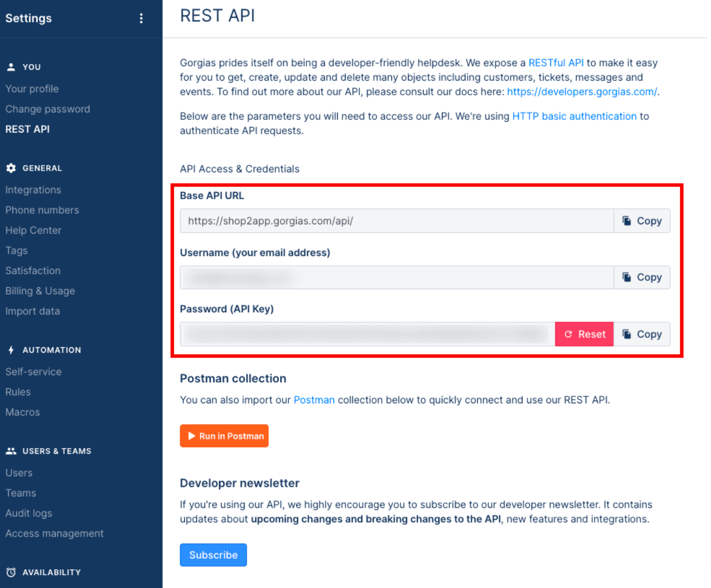Open Rules settings
Viewport: 711px width, 588px height.
tap(18, 392)
